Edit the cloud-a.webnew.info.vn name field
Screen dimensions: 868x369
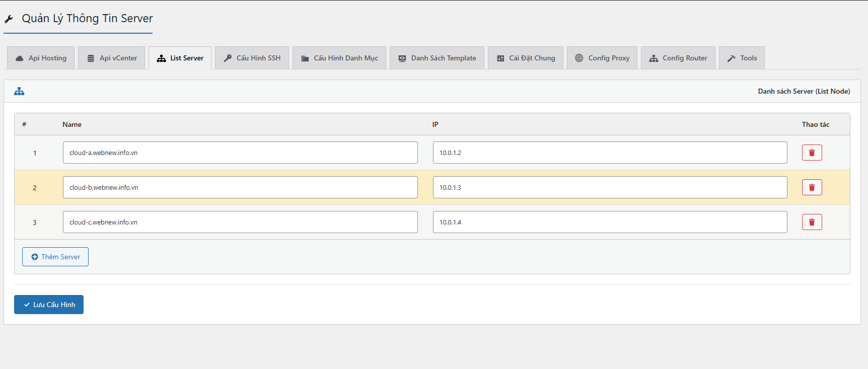(x=240, y=153)
